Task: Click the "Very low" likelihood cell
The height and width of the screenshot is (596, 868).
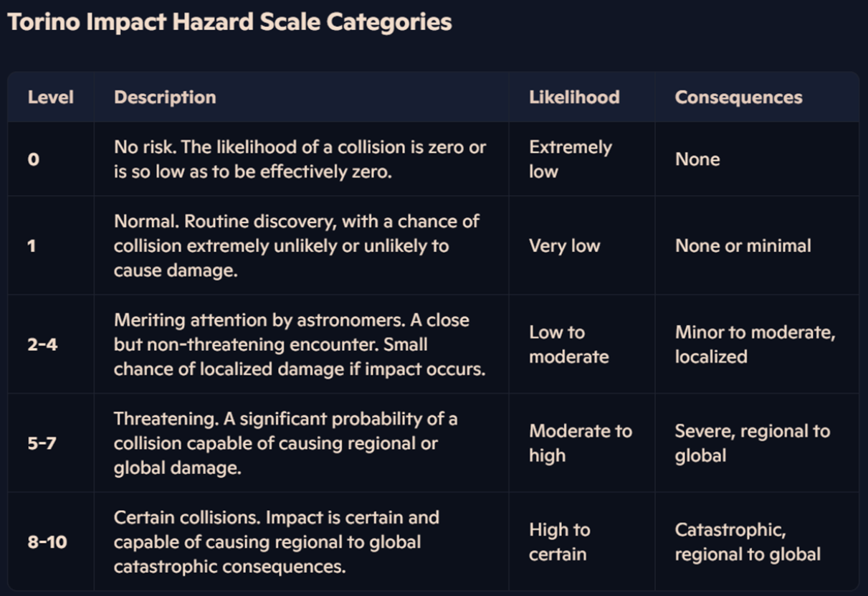Action: tap(564, 246)
